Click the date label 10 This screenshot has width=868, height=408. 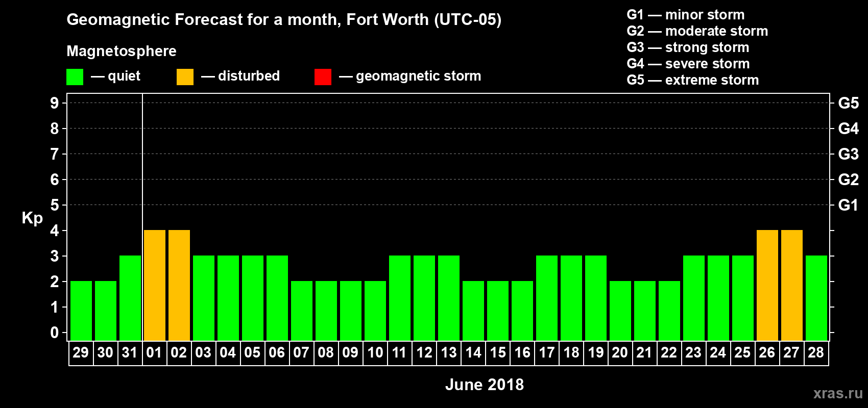tap(375, 352)
